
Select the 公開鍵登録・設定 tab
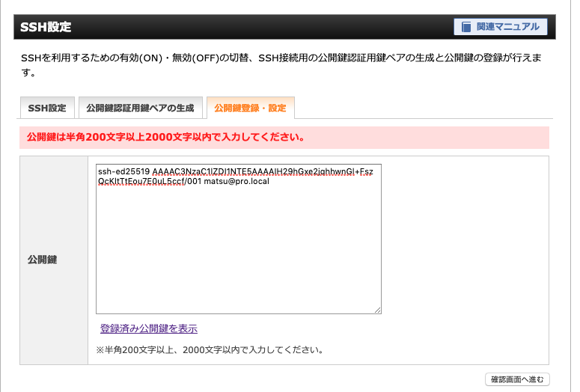(251, 108)
